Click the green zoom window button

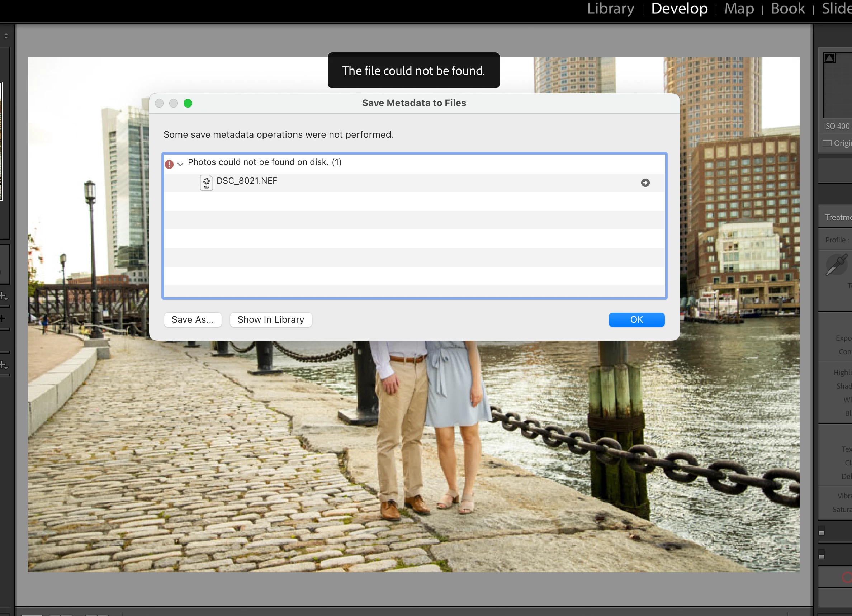[x=188, y=103]
